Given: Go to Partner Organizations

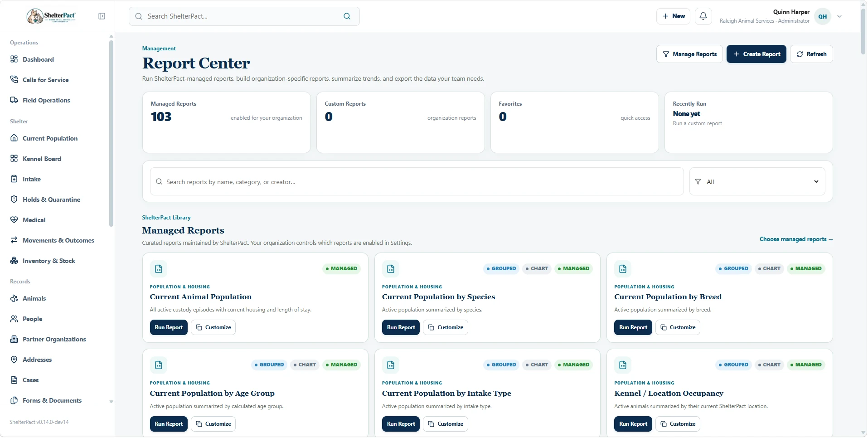Looking at the screenshot, I should click(54, 339).
